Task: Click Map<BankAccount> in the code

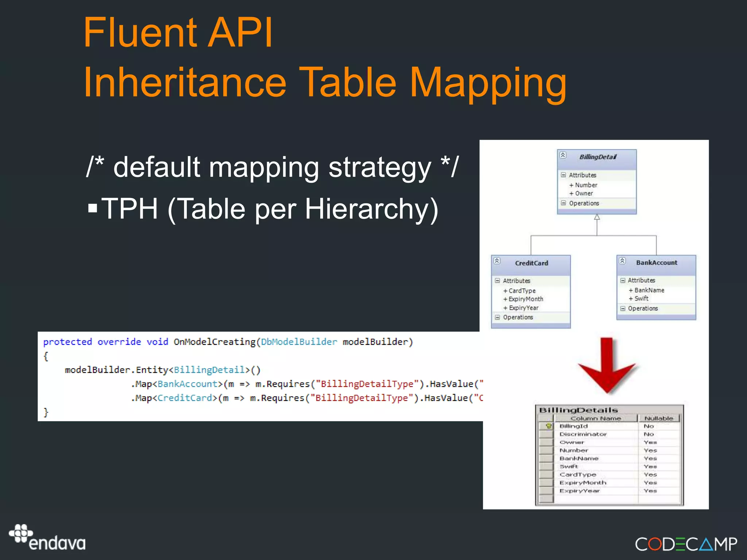Action: [179, 384]
